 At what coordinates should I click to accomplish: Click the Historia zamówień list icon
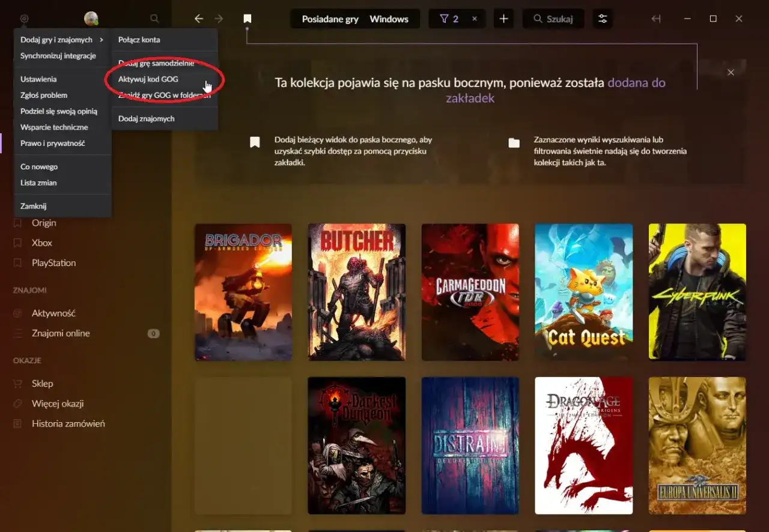pos(18,423)
